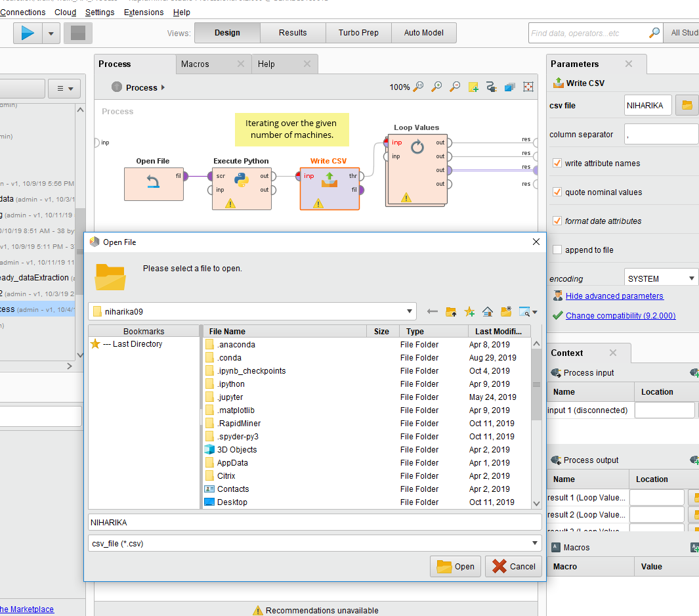This screenshot has height=616, width=699.
Task: Click the search magnifier in the Find data box
Action: click(654, 33)
